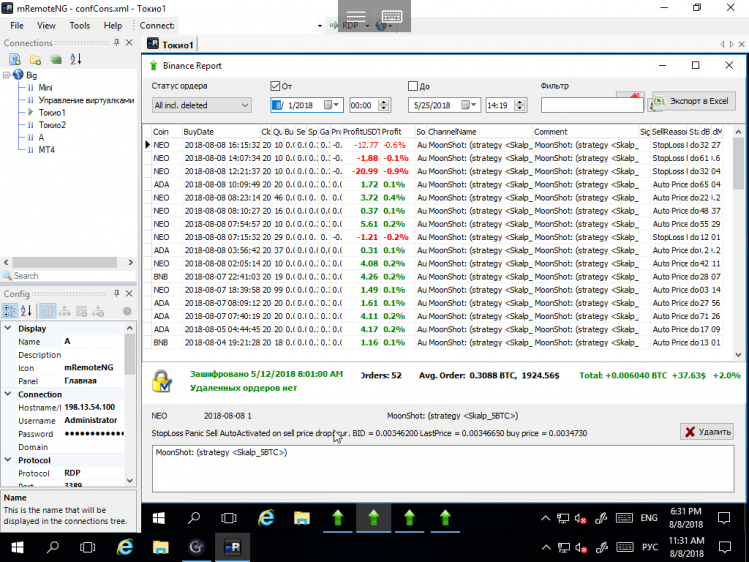749x562 pixels.
Task: Open Internet Explorer on remote taskbar
Action: pos(266,518)
